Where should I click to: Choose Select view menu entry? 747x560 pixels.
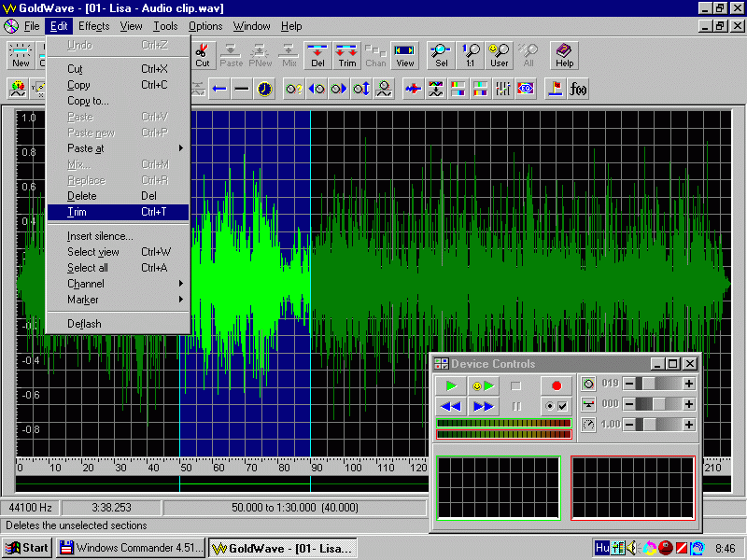point(119,252)
